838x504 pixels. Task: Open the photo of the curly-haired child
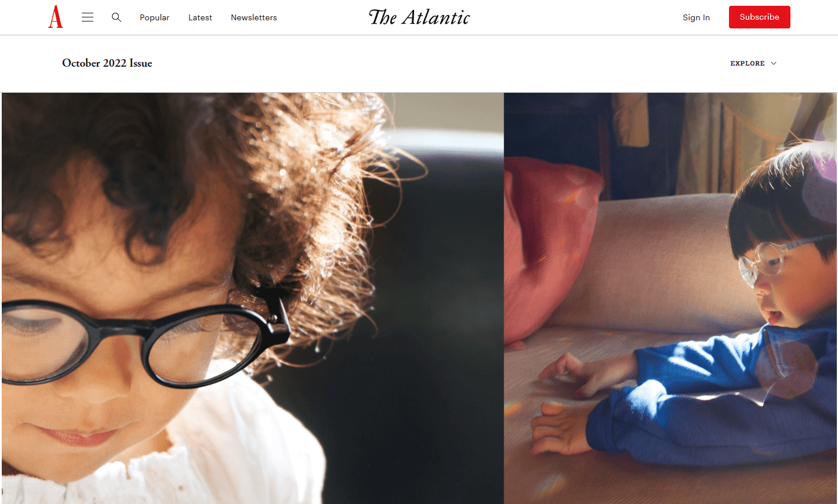(x=252, y=298)
